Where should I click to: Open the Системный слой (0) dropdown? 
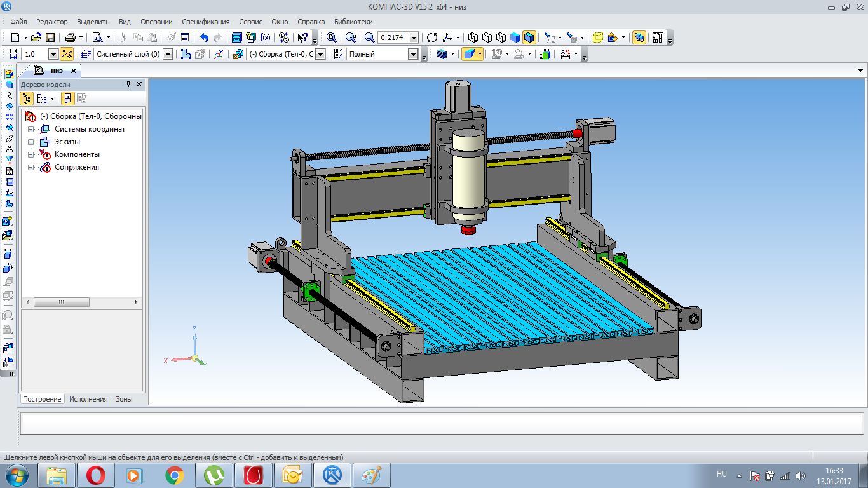[x=168, y=55]
